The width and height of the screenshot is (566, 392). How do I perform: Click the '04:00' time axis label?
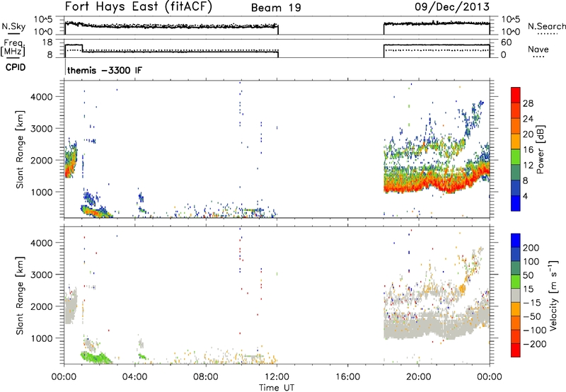135,377
